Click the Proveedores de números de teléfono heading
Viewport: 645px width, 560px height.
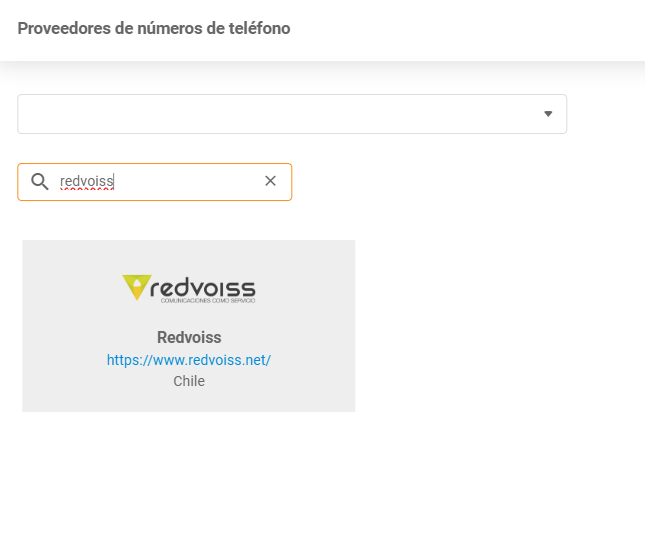point(154,29)
